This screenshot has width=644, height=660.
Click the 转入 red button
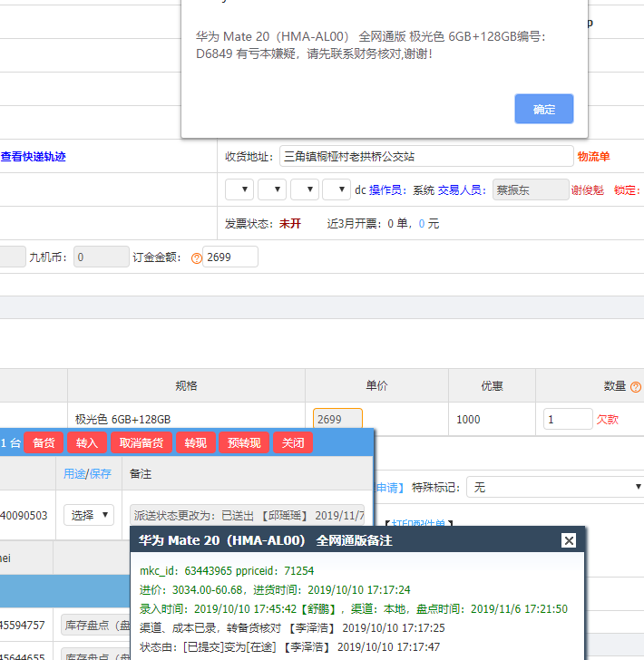tap(87, 442)
